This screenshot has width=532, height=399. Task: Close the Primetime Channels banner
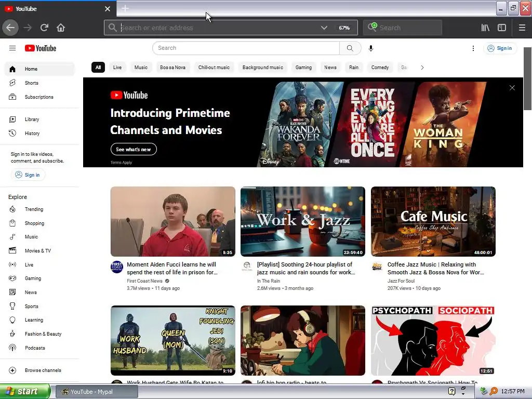(512, 88)
